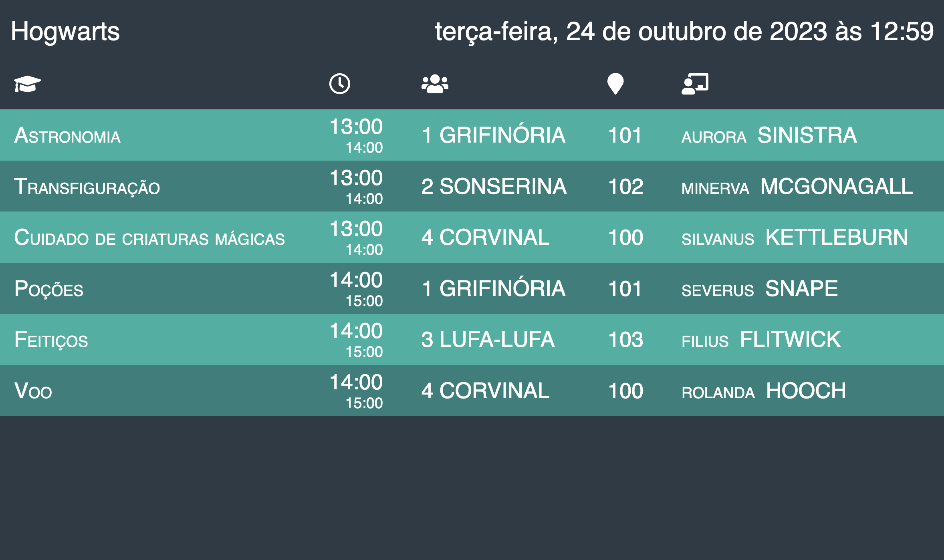944x560 pixels.
Task: Select the Voo lesson entry
Action: [x=33, y=391]
